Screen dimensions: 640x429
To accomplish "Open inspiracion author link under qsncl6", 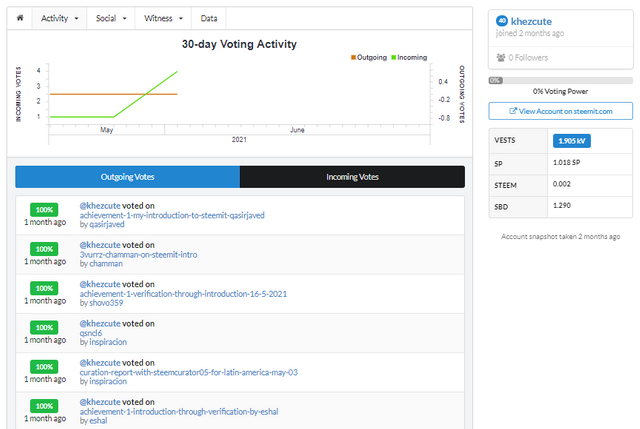I will tap(108, 342).
